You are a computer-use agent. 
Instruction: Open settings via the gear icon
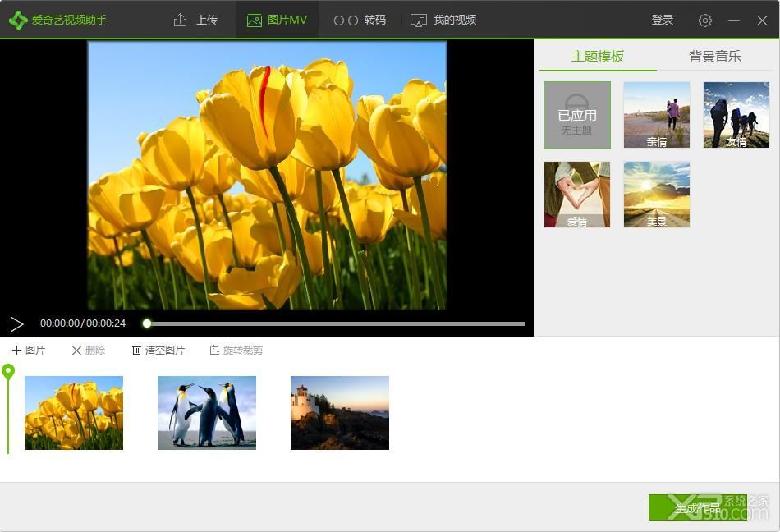click(x=705, y=21)
